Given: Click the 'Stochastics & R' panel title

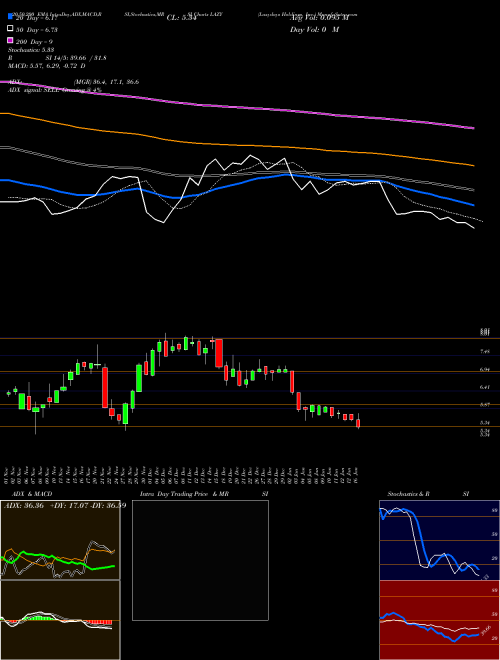Looking at the screenshot, I should pyautogui.click(x=409, y=494).
